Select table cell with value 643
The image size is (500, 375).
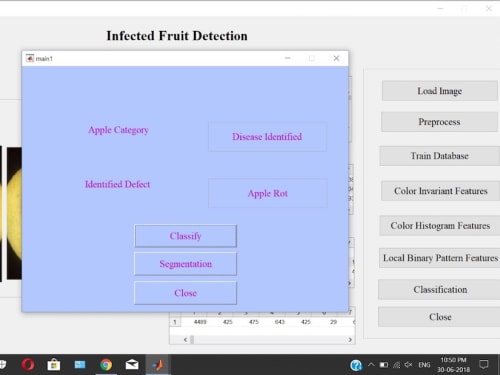tap(279, 322)
